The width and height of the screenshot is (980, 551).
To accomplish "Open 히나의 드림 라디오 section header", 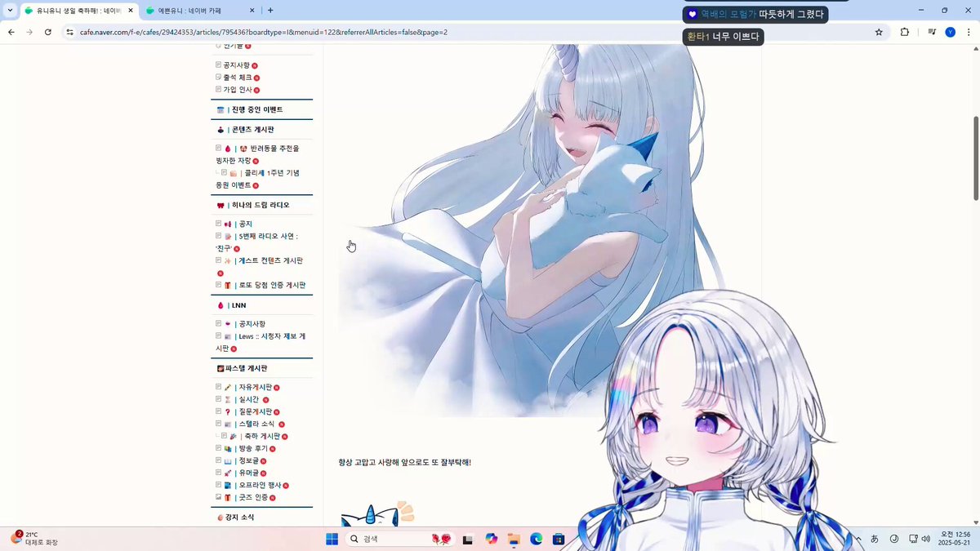I will tap(260, 205).
